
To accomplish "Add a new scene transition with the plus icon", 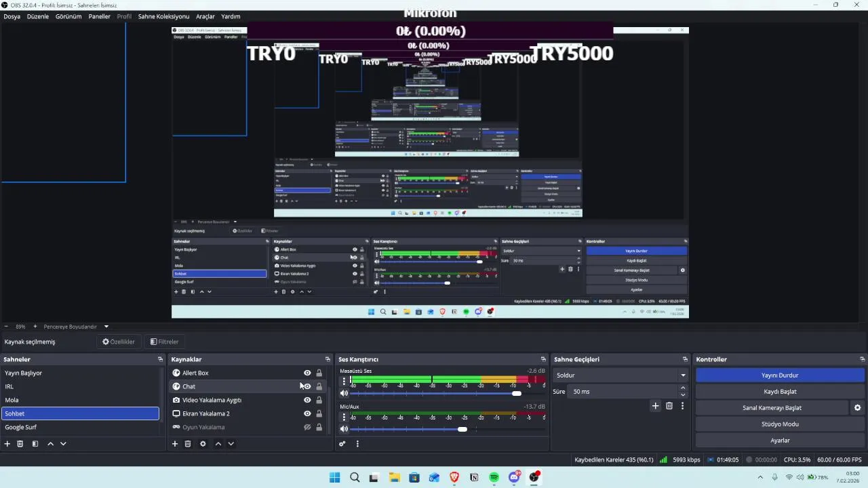I will tap(655, 406).
